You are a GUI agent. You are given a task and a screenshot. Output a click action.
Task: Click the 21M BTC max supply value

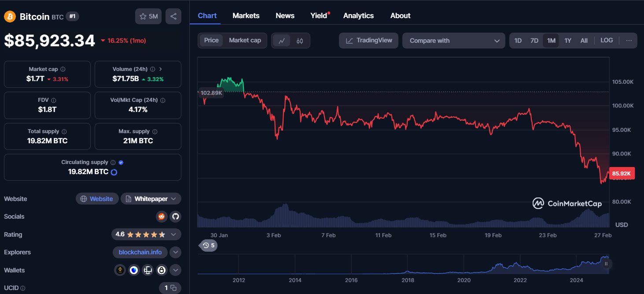point(138,141)
